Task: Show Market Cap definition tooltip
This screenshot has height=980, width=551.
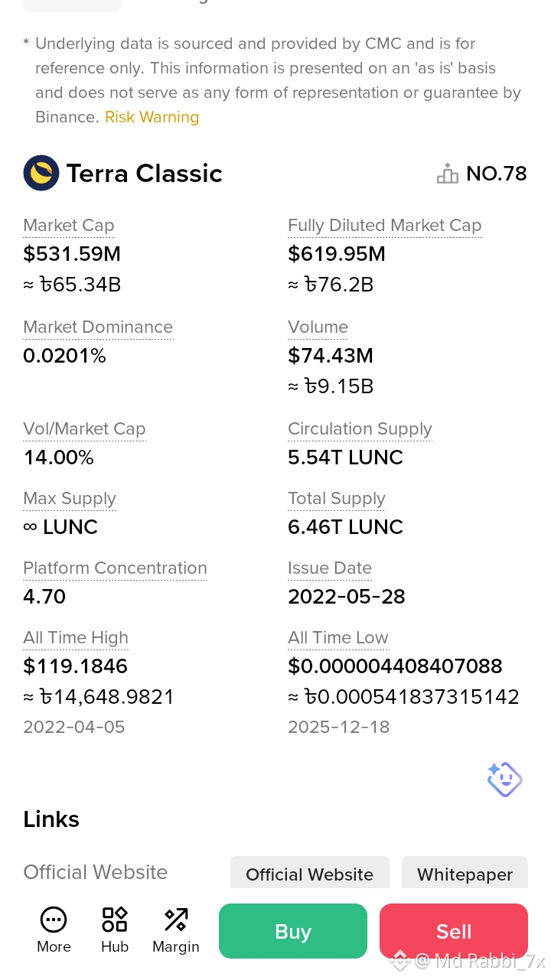Action: point(69,225)
